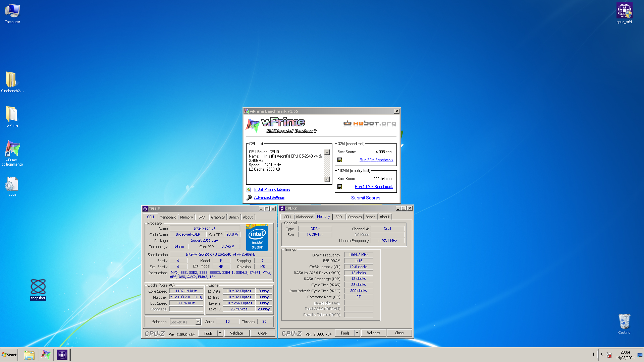Select the snapshot desktop icon
644x362 pixels.
click(38, 290)
